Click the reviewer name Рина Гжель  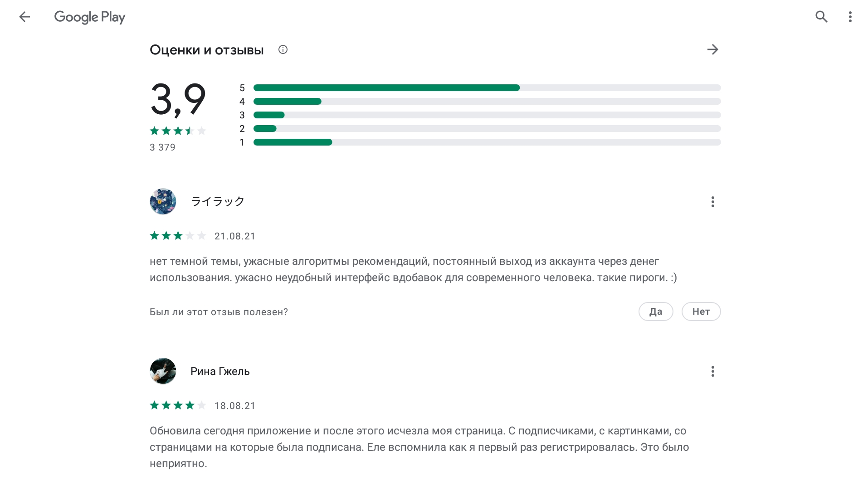[x=220, y=371]
